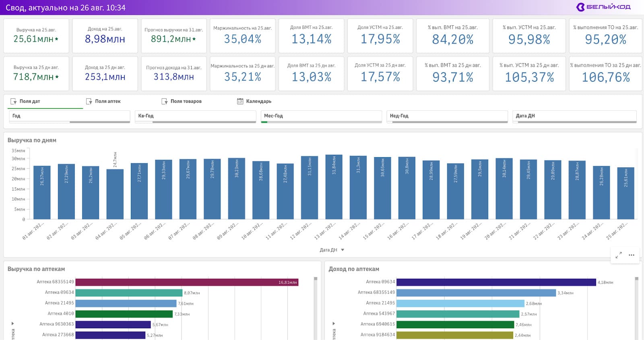Click the sheet title Свод, актуально на 26 авг.
The height and width of the screenshot is (340, 644).
[65, 8]
